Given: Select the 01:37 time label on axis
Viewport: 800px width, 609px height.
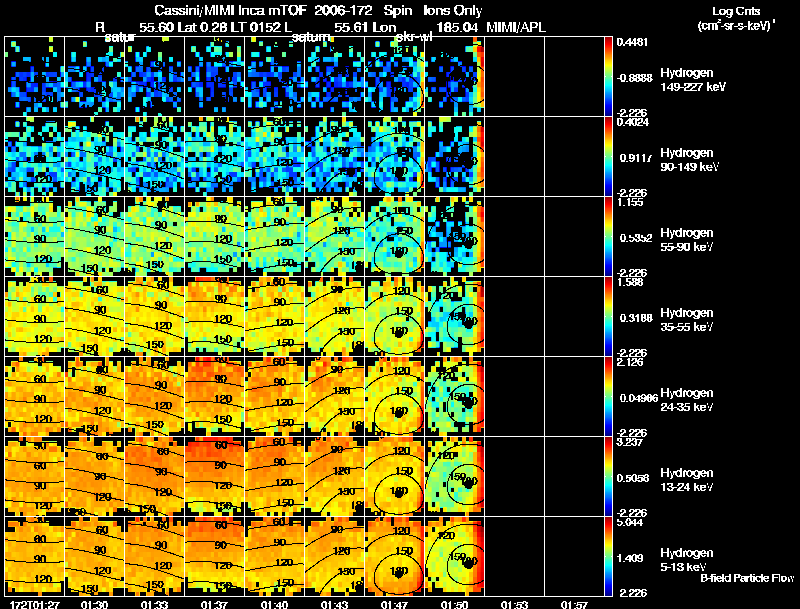Looking at the screenshot, I should click(x=214, y=605).
